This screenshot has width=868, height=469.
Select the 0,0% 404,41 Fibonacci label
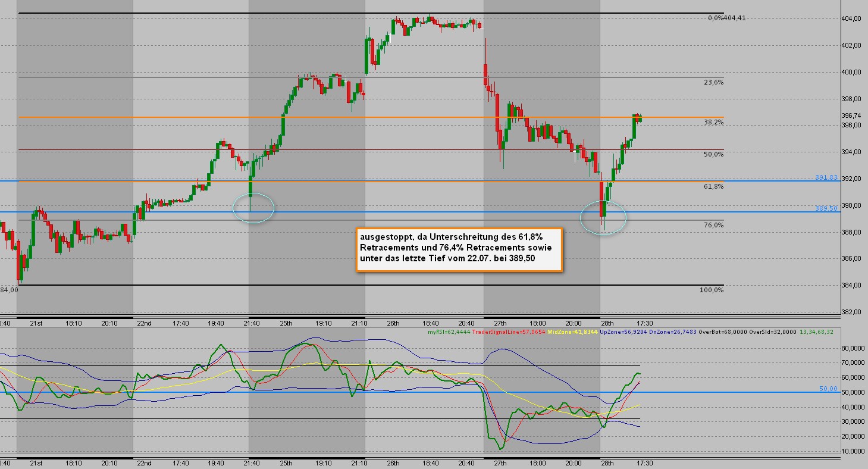[x=726, y=18]
